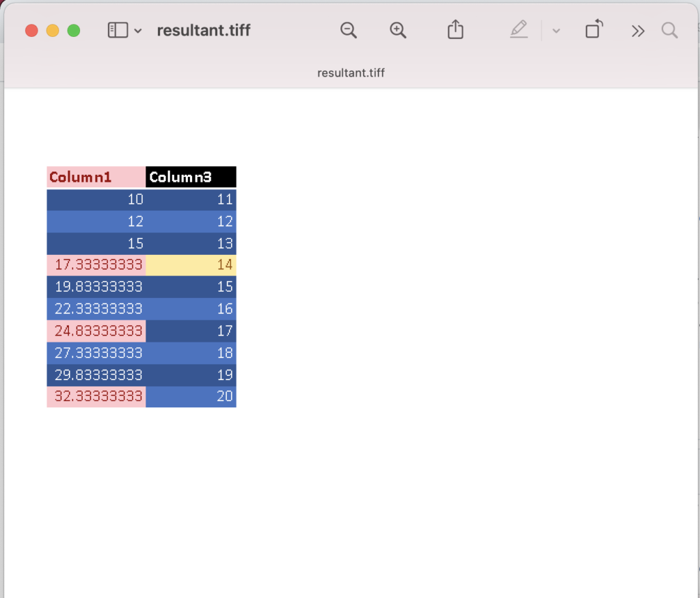Click the pink cell containing 32.33333333
The image size is (700, 598).
click(x=96, y=396)
